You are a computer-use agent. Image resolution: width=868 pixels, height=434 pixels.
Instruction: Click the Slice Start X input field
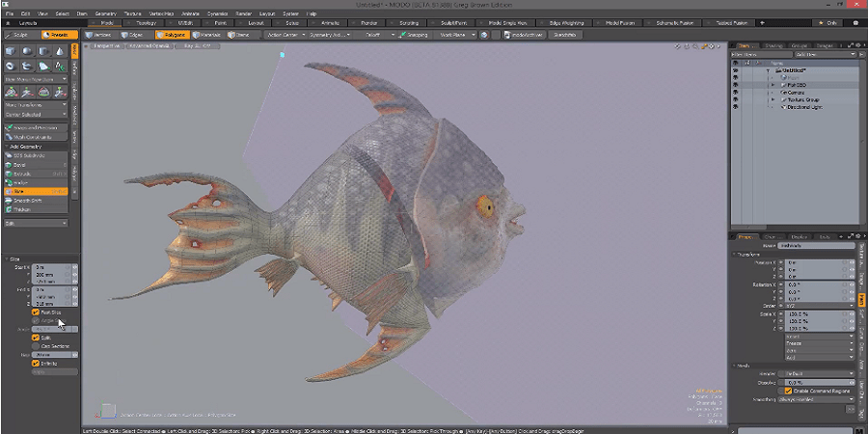pyautogui.click(x=55, y=267)
